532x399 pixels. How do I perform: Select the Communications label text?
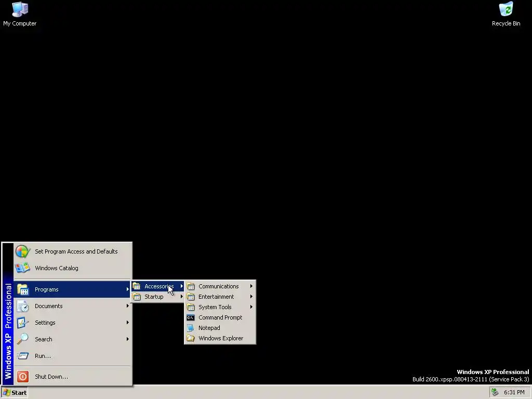(219, 286)
